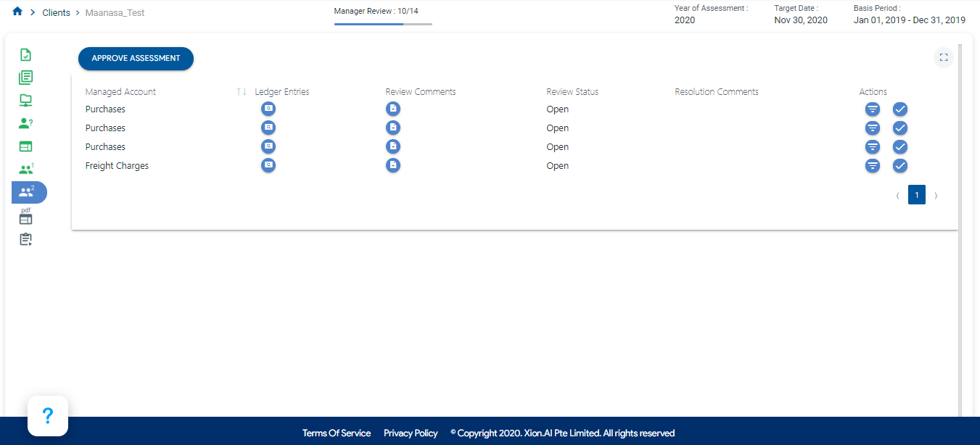Image resolution: width=980 pixels, height=445 pixels.
Task: Click the Approve Assessment button
Action: pos(136,59)
